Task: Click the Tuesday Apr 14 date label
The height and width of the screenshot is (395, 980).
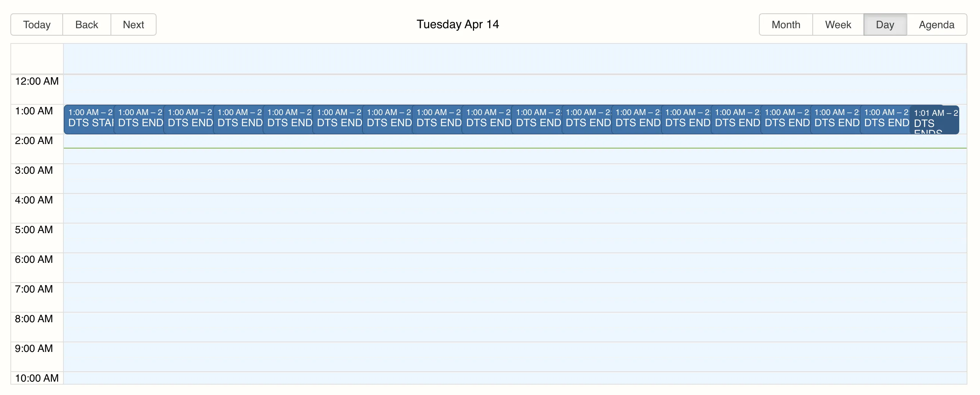Action: [458, 25]
